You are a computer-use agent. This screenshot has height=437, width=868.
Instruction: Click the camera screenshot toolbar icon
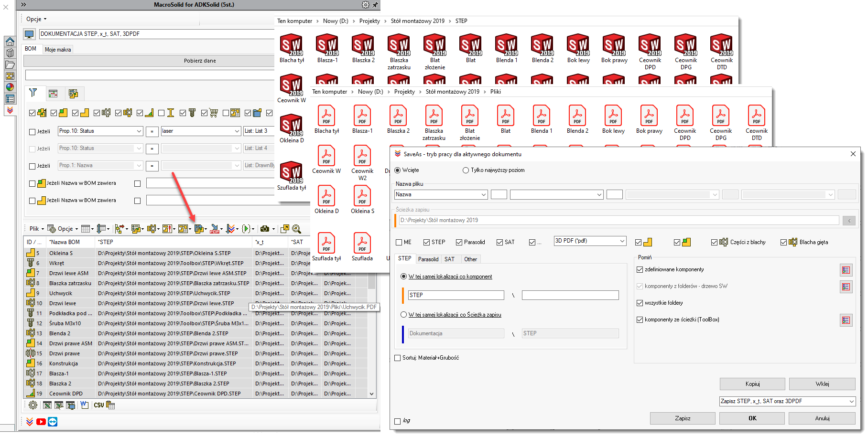pos(265,229)
